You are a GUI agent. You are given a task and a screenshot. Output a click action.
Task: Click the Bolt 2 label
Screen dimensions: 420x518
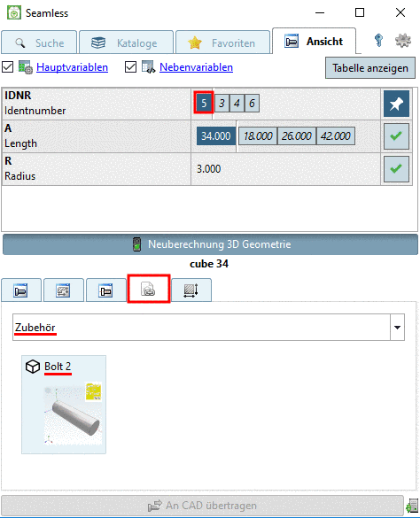58,367
